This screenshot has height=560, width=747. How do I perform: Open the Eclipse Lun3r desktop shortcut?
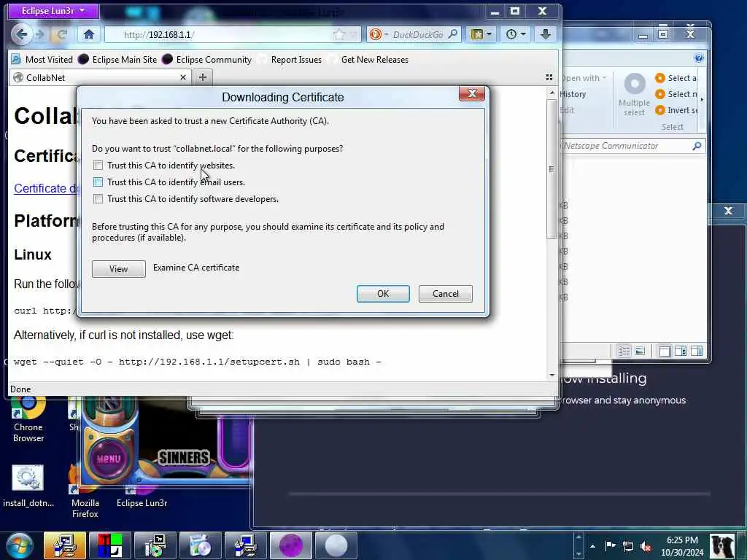click(x=142, y=496)
